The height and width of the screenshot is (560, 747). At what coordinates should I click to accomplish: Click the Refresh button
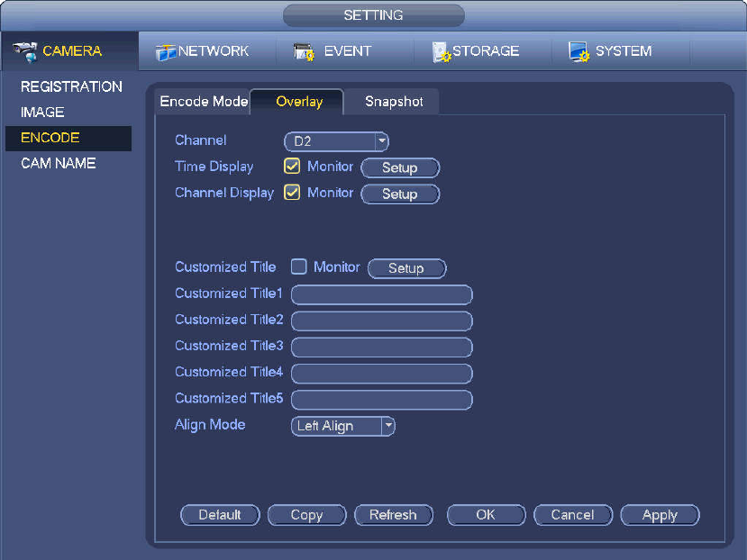pos(394,515)
